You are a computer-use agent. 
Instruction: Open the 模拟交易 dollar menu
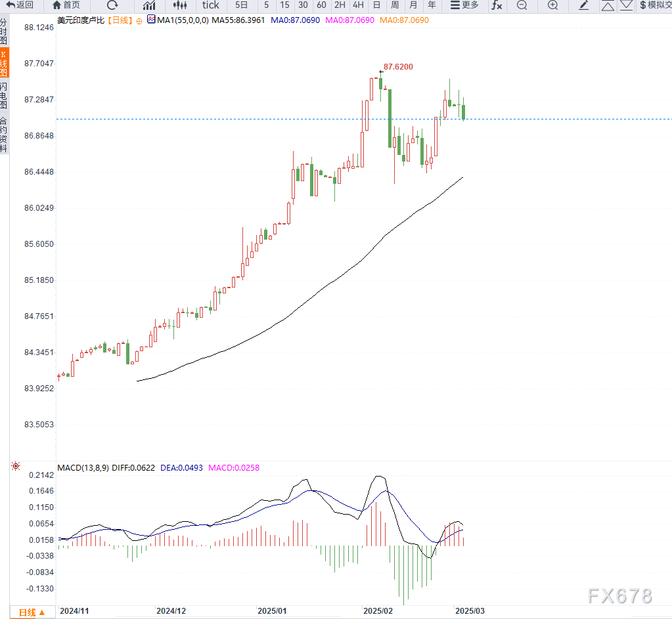pyautogui.click(x=656, y=5)
